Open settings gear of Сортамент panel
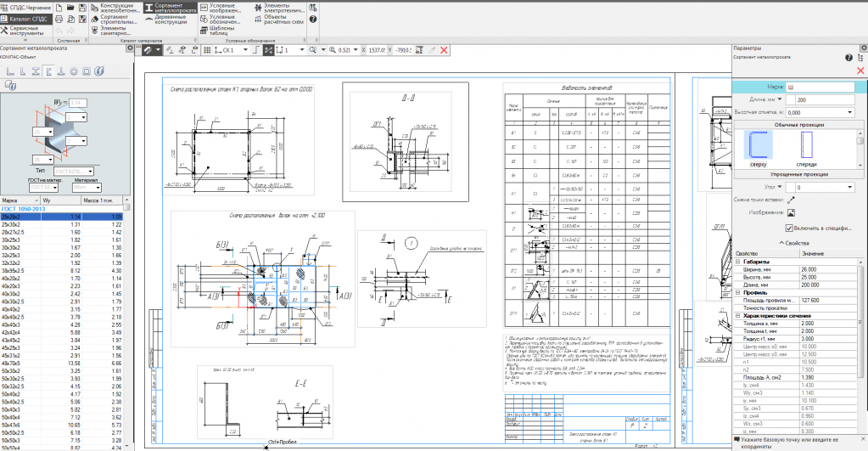868x451 pixels. (130, 48)
